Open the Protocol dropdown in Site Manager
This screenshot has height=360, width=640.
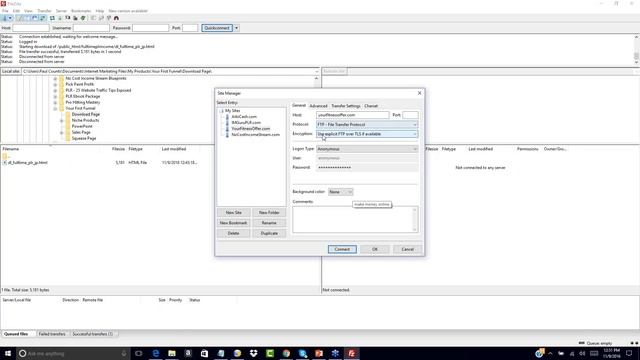tap(367, 124)
